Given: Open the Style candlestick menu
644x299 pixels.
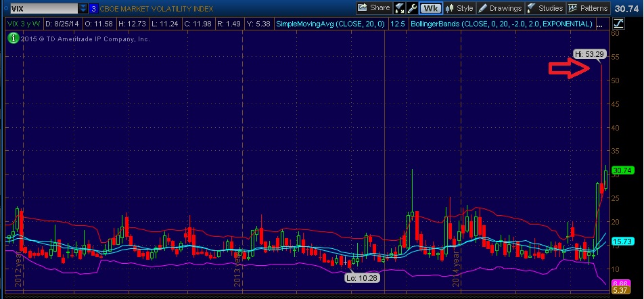Looking at the screenshot, I should pyautogui.click(x=458, y=8).
